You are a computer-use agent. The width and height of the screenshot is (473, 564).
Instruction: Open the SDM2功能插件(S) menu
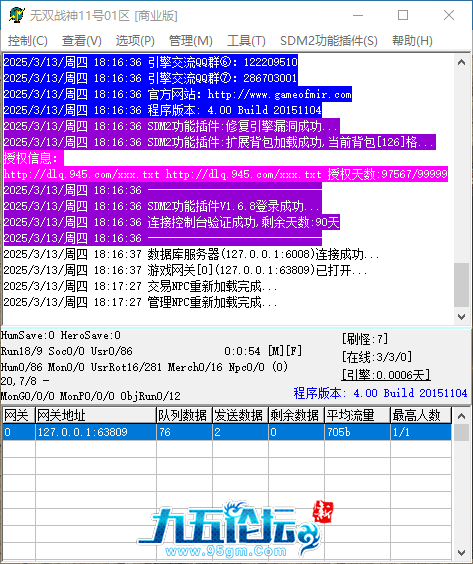(329, 41)
